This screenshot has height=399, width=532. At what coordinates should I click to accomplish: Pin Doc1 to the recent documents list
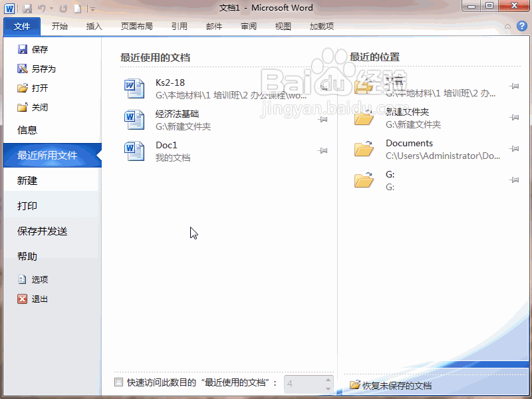(323, 152)
